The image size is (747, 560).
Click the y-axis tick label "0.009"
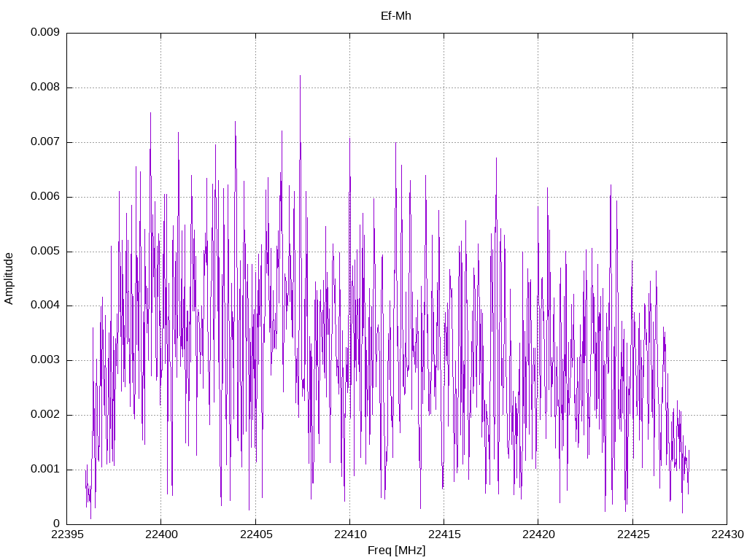click(45, 32)
